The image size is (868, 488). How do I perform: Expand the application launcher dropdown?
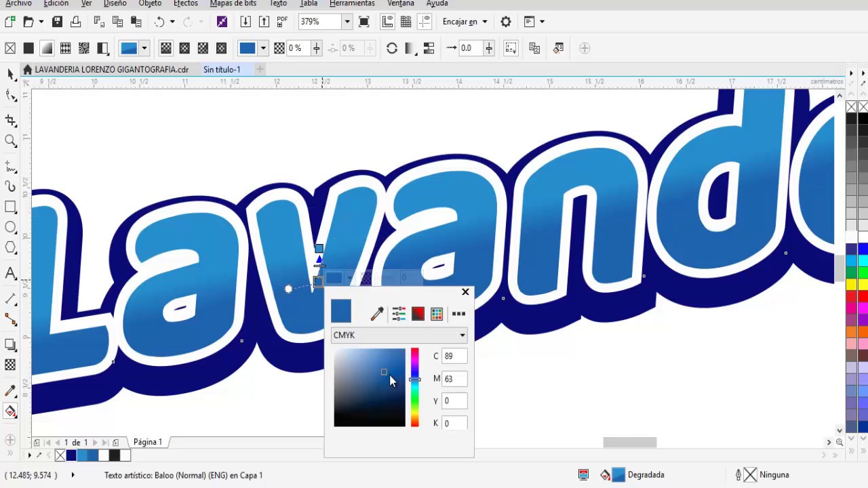[x=542, y=22]
